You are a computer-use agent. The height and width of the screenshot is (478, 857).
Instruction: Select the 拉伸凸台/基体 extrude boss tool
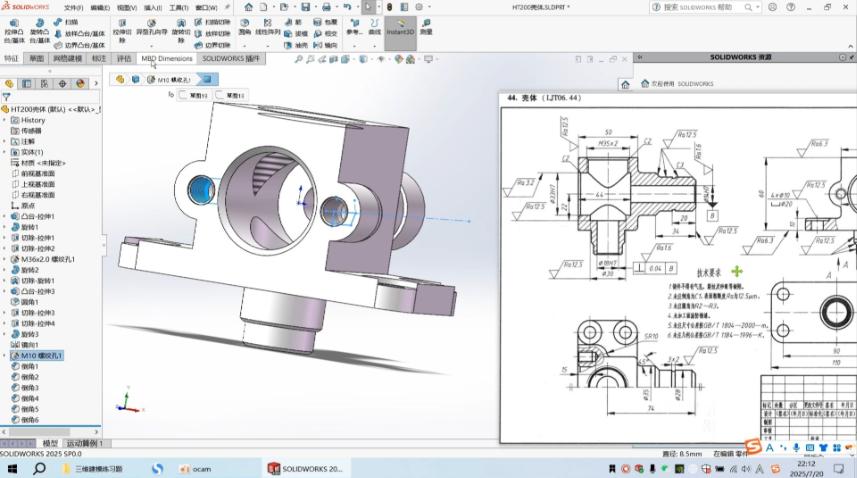(14, 31)
